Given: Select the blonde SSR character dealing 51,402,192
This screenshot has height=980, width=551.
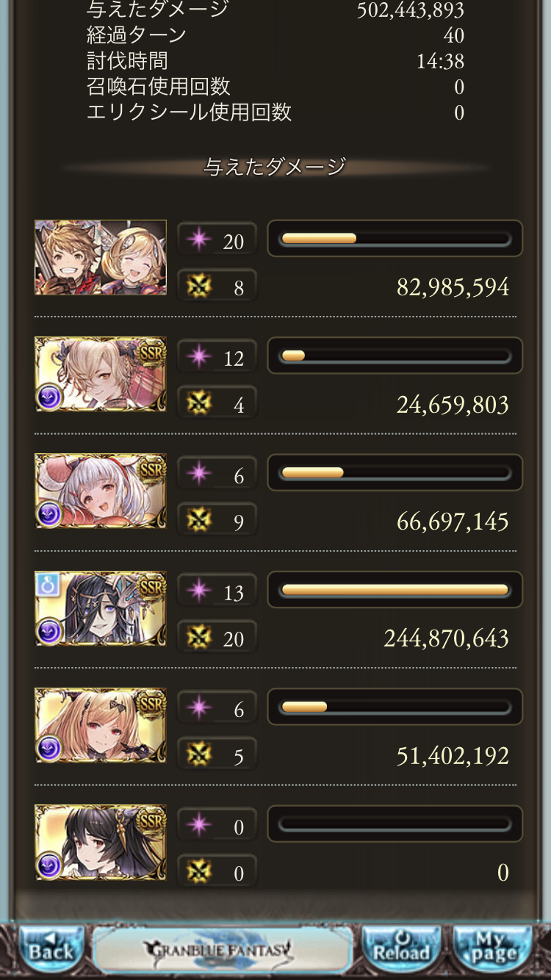Looking at the screenshot, I should (x=101, y=726).
